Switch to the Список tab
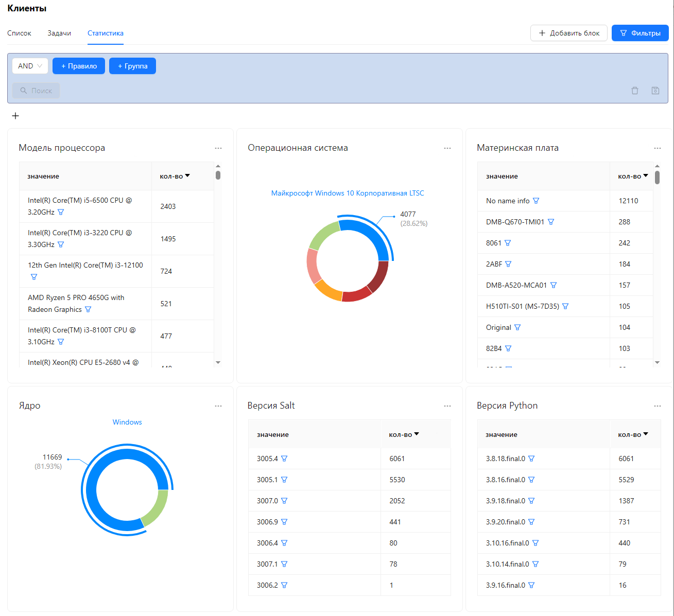This screenshot has height=616, width=674. pyautogui.click(x=20, y=33)
